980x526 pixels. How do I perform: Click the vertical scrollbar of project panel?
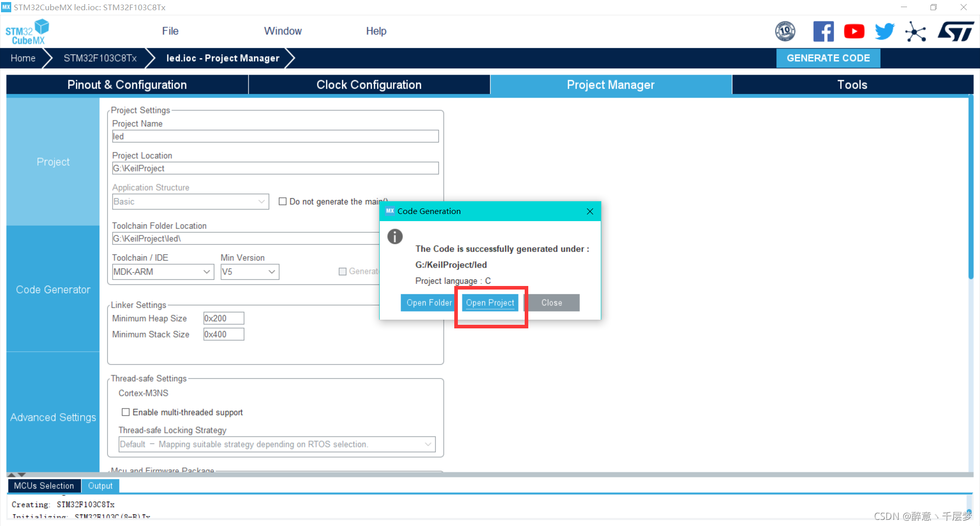[x=971, y=188]
